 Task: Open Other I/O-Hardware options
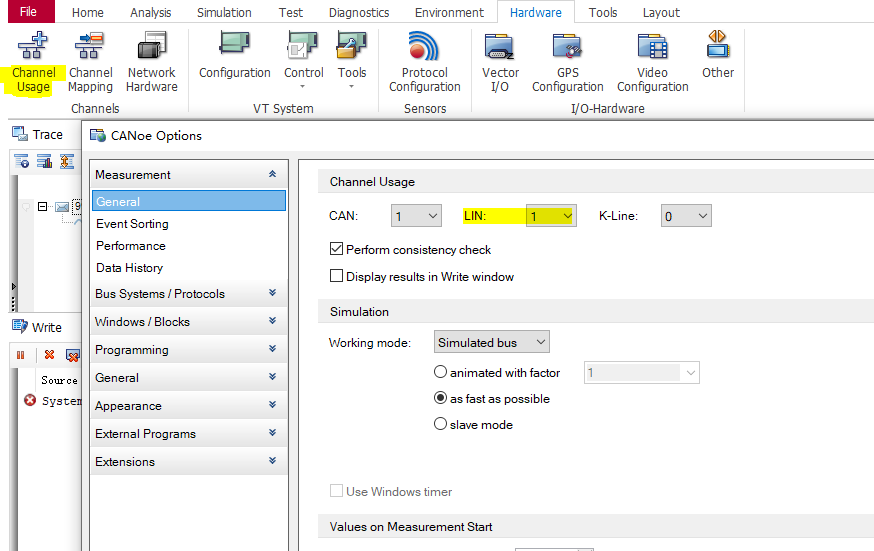coord(718,56)
